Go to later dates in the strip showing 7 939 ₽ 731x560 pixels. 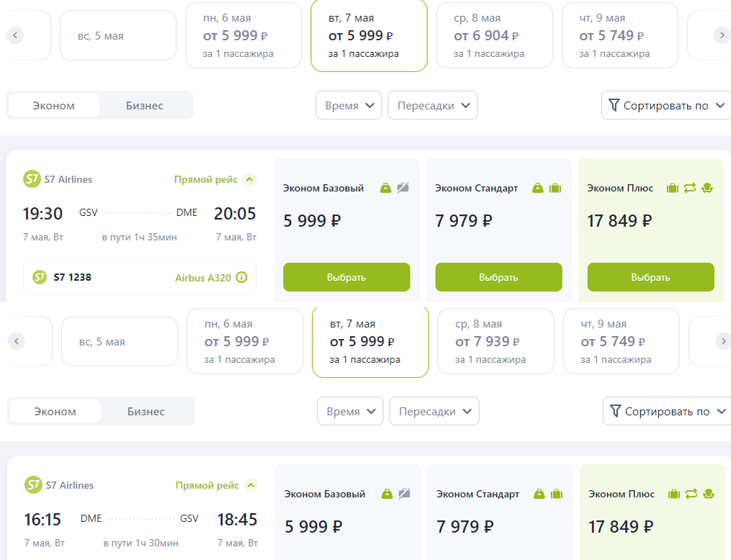click(x=723, y=341)
